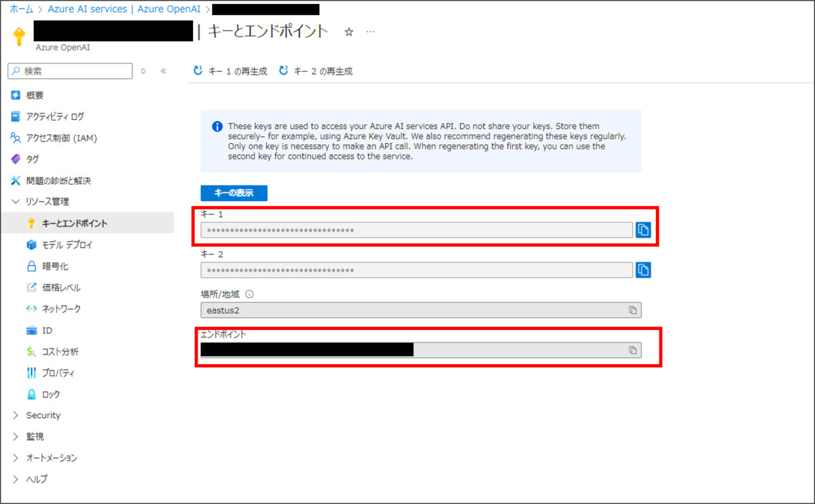The height and width of the screenshot is (504, 815).
Task: Click the info icon beside 場所/地域
Action: click(249, 294)
